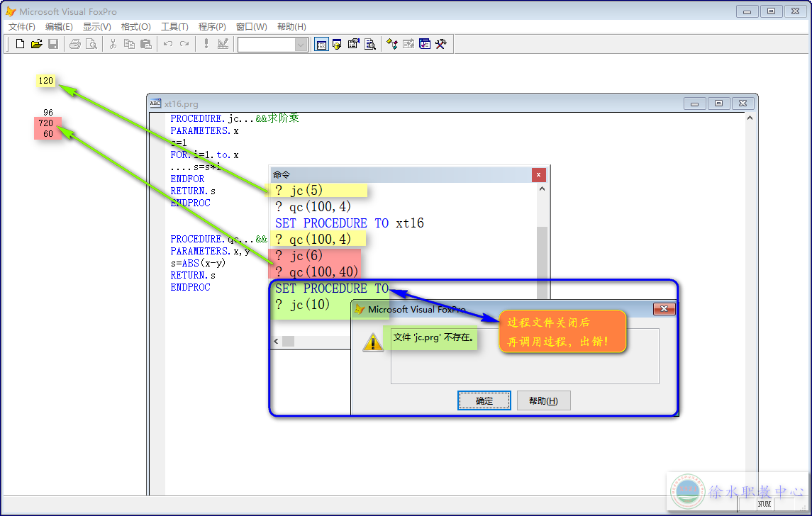Click the output value 720 on desktop
The height and width of the screenshot is (516, 812).
pyautogui.click(x=45, y=123)
